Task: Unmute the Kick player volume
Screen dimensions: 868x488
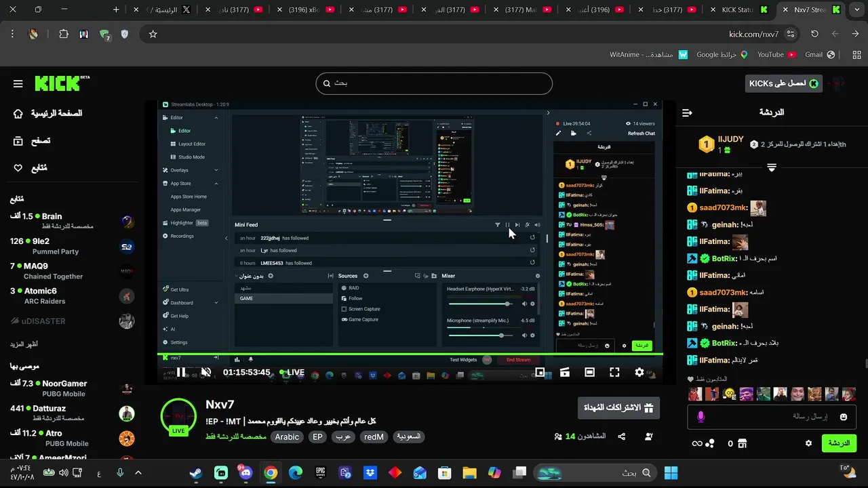Action: (x=206, y=372)
